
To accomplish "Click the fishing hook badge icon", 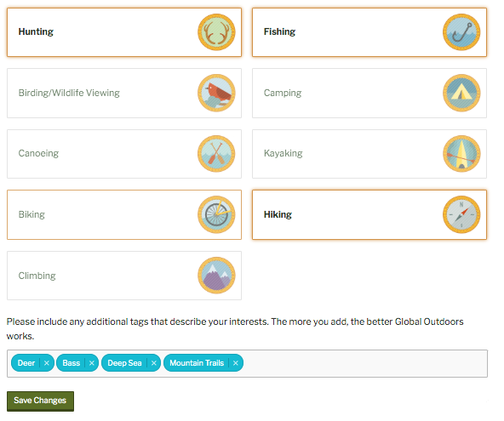I will pyautogui.click(x=461, y=32).
